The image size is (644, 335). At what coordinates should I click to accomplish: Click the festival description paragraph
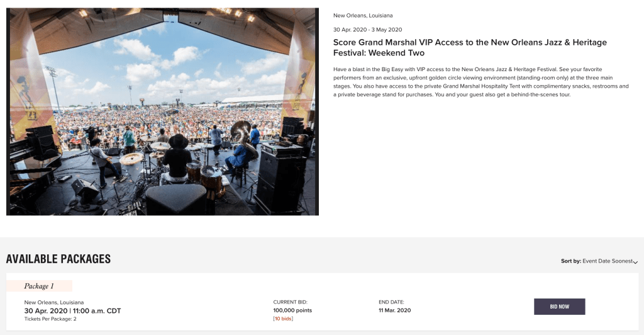coord(481,82)
